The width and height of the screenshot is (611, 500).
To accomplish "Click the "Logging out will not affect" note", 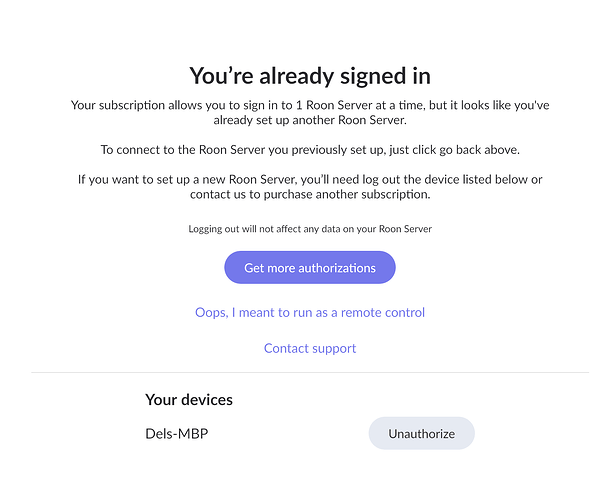I will pos(310,229).
